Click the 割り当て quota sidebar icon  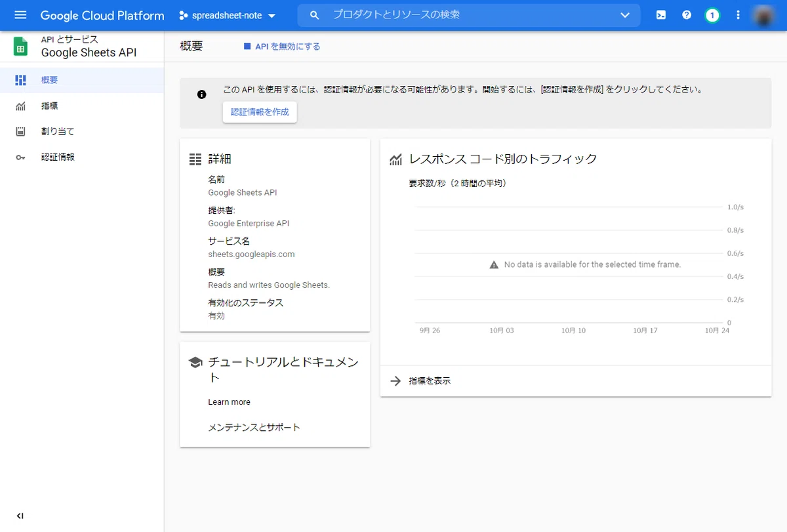(20, 132)
